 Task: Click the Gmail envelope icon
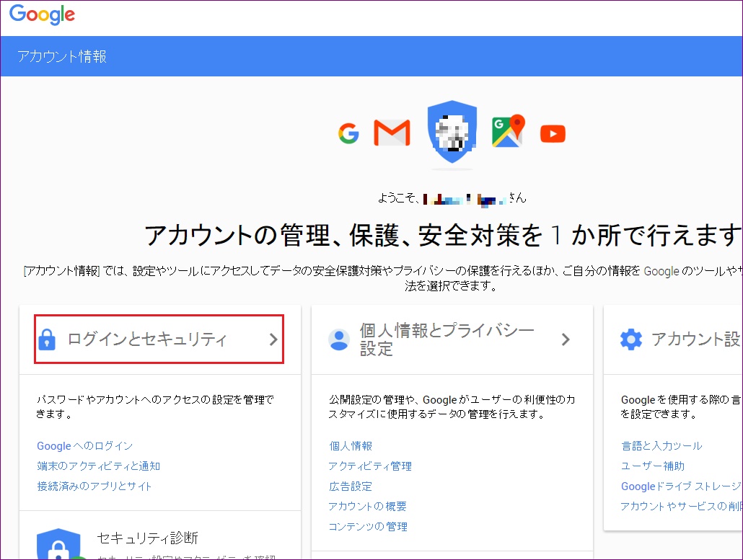pyautogui.click(x=392, y=133)
